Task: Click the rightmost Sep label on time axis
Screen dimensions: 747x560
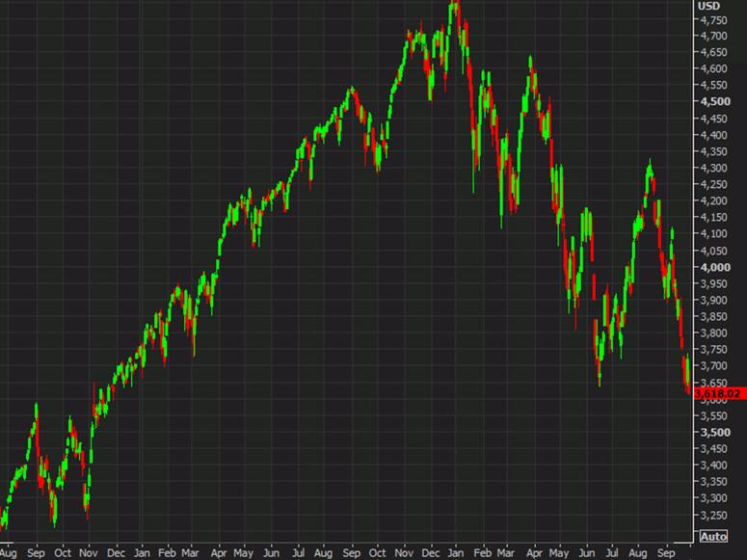Action: coord(665,553)
